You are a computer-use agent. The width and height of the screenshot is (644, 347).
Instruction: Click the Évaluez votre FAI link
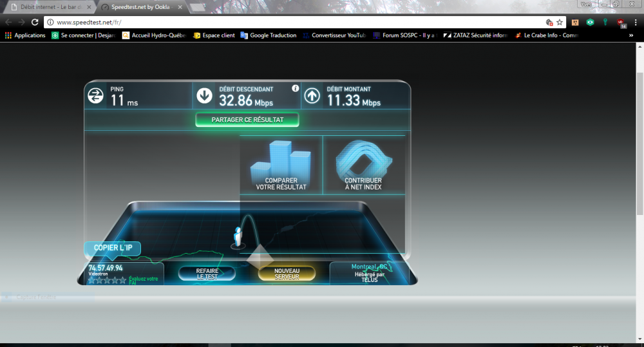144,281
